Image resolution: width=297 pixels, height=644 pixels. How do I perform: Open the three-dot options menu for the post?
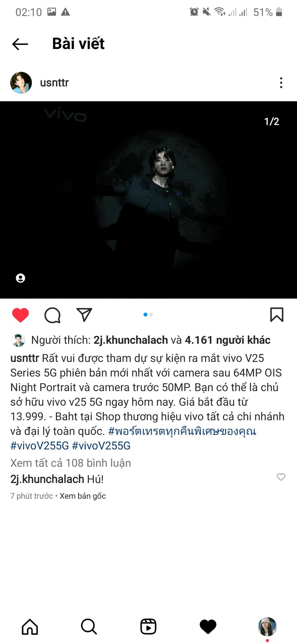pos(281,83)
